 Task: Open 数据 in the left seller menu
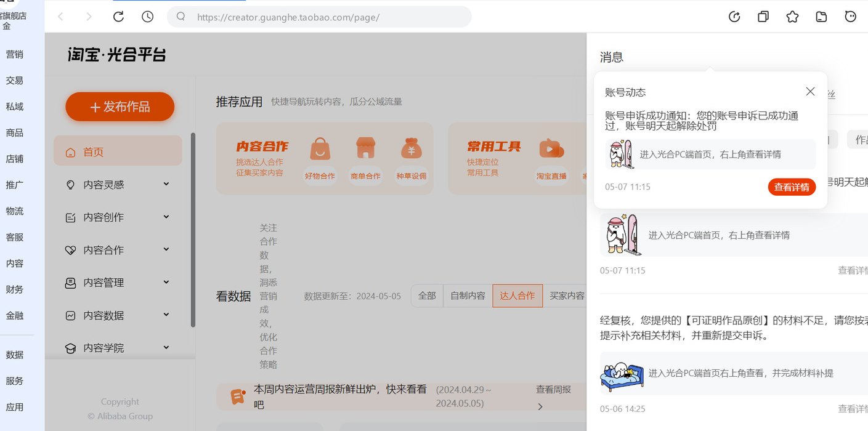(x=15, y=355)
